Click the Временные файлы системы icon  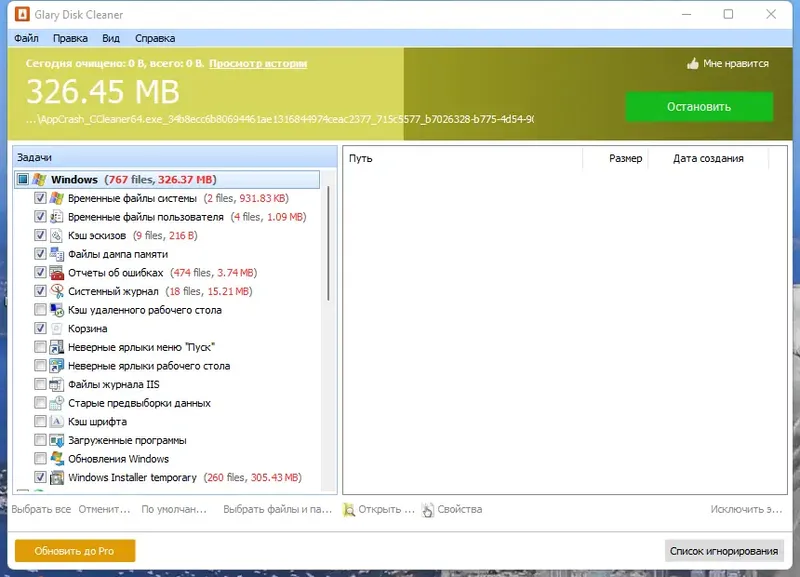tap(57, 198)
